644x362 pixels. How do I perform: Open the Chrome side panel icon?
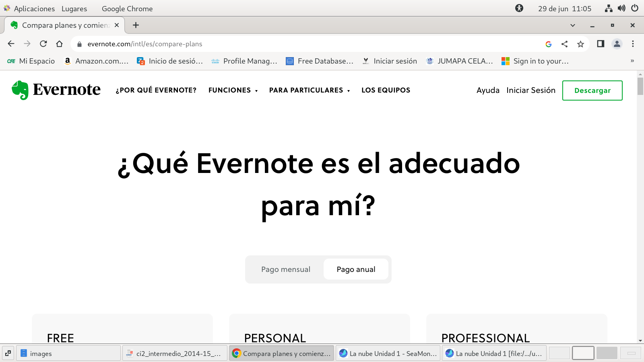(601, 44)
